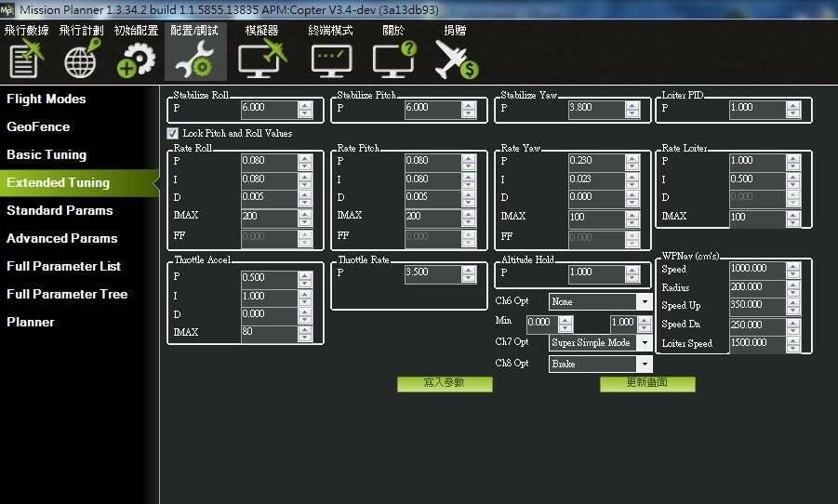
Task: Click WPNav Speed Dn value field
Action: [757, 325]
